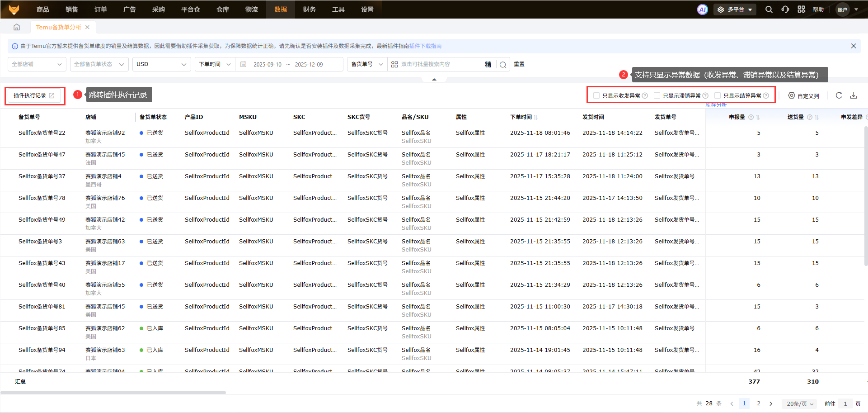This screenshot has width=868, height=413.
Task: Open the AI assistant icon
Action: pyautogui.click(x=702, y=9)
